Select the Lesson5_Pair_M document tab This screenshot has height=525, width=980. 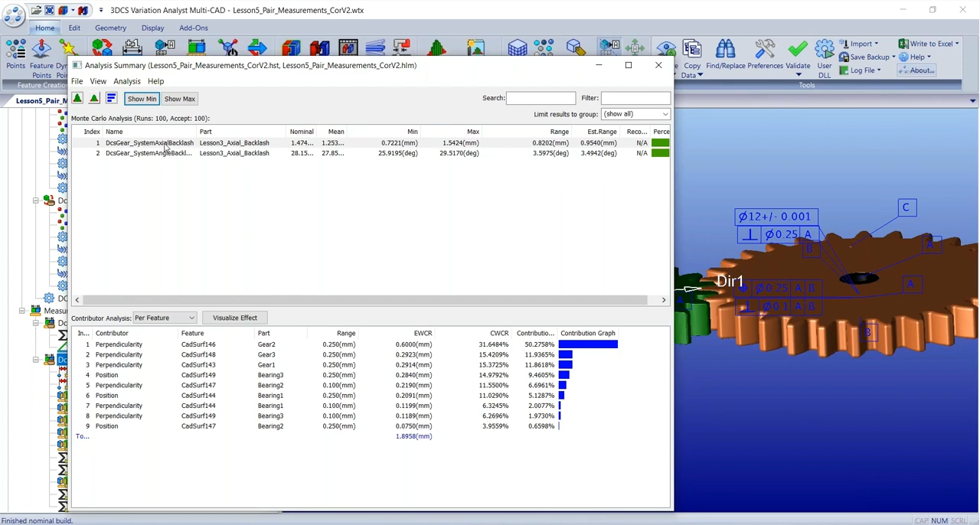[x=41, y=100]
